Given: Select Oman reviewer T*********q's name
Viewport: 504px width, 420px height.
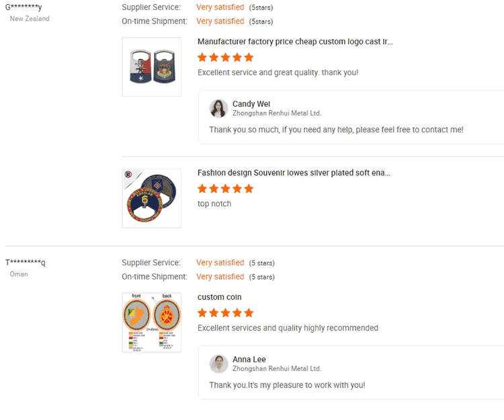Looking at the screenshot, I should pyautogui.click(x=26, y=263).
